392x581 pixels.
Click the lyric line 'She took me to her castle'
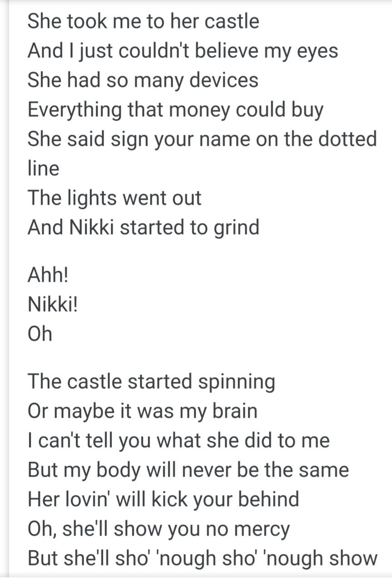pos(143,21)
